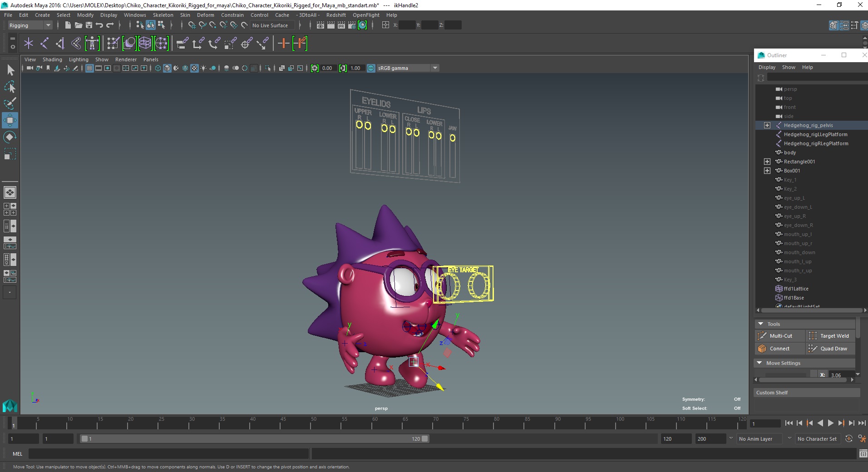Select ffd1Lattice in the Outliner
Image resolution: width=868 pixels, height=472 pixels.
[796, 289]
